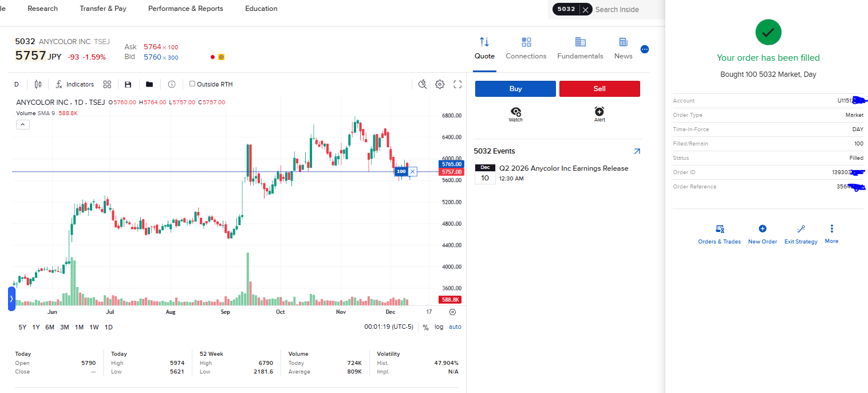
Task: Click the 5765.00 blue price label
Action: tap(451, 164)
